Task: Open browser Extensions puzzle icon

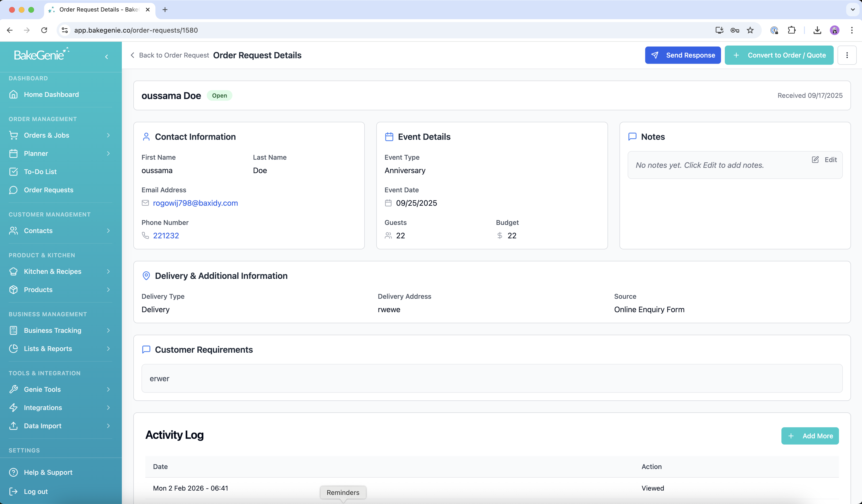Action: coord(791,30)
